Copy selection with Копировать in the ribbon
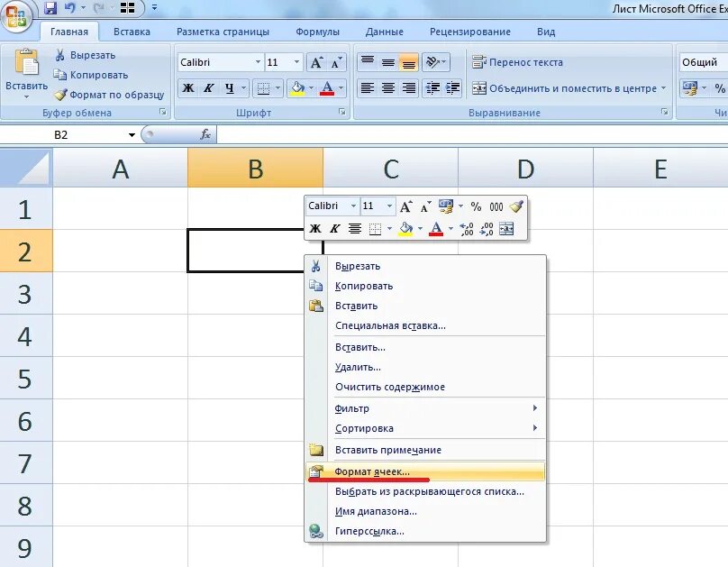The height and width of the screenshot is (567, 728). click(x=90, y=75)
